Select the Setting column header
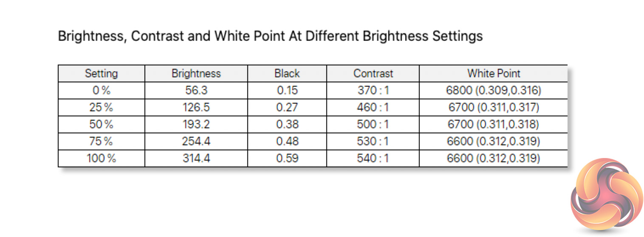644x237 pixels. (101, 73)
